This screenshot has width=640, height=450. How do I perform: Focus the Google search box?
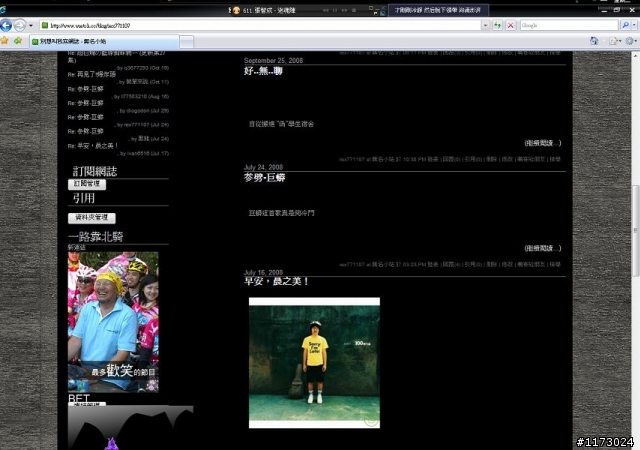[569, 25]
